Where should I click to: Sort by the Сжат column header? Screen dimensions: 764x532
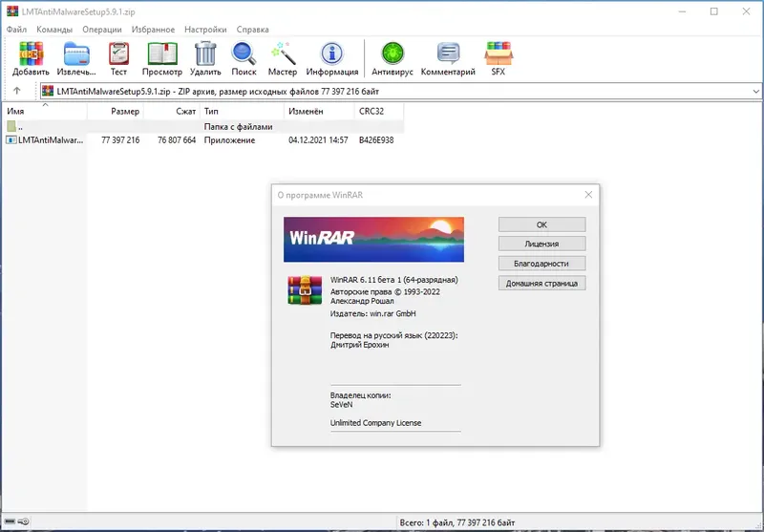point(172,111)
